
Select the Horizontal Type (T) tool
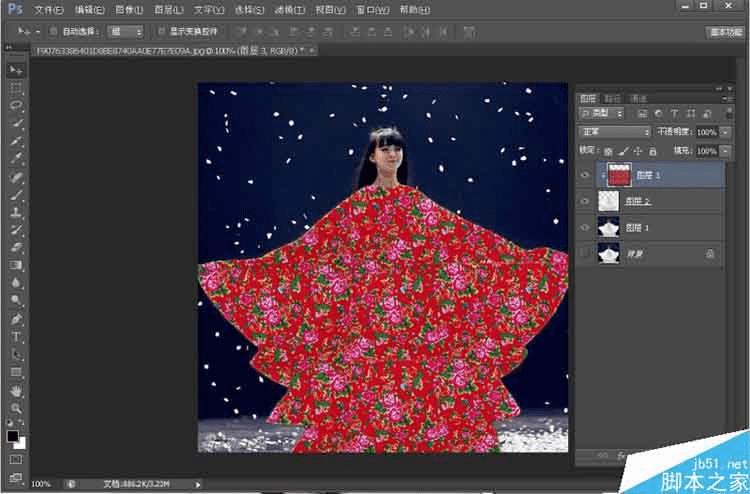point(16,337)
